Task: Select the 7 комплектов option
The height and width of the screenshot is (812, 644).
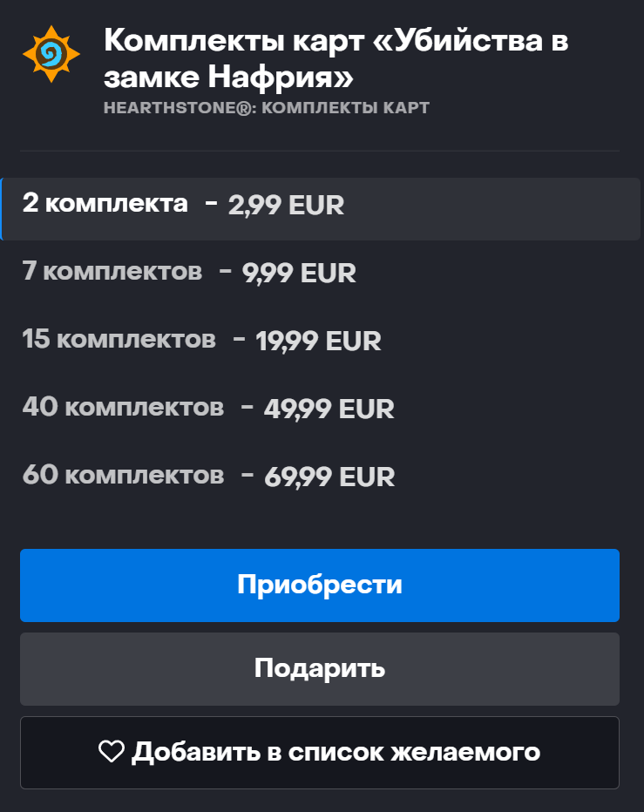Action: [112, 272]
